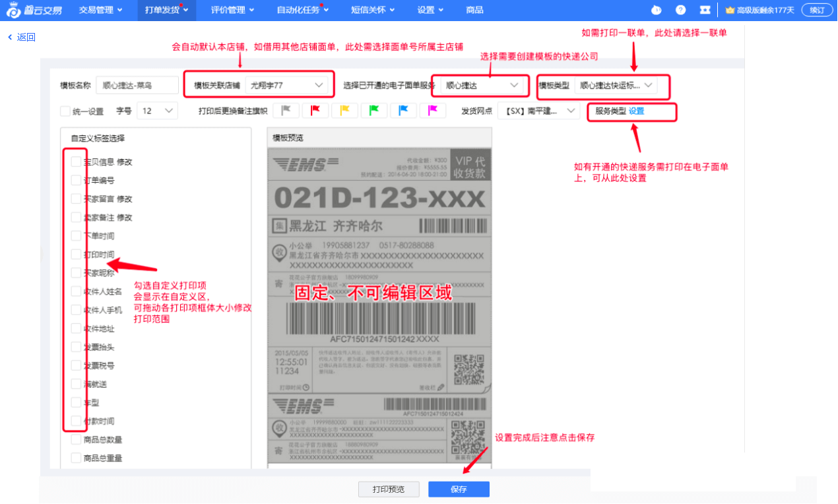
Task: Open the 电子面单服务 dropdown showing 顺心捷达
Action: click(482, 85)
